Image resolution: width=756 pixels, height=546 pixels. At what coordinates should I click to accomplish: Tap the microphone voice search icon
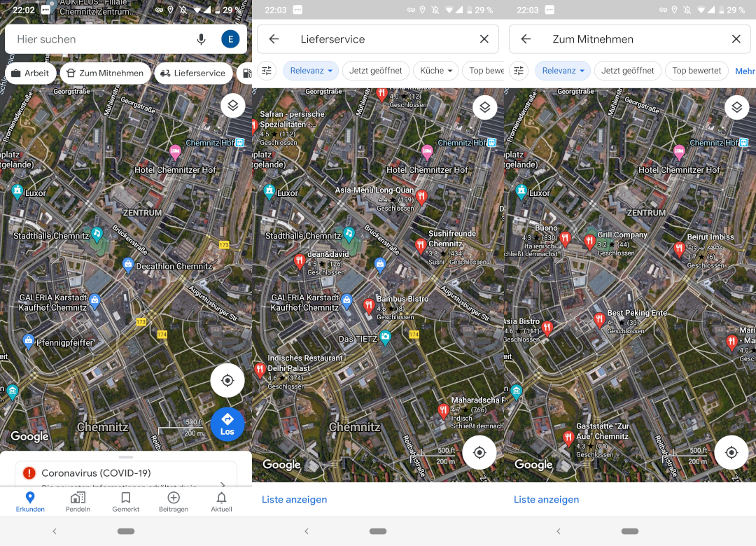[x=201, y=39]
